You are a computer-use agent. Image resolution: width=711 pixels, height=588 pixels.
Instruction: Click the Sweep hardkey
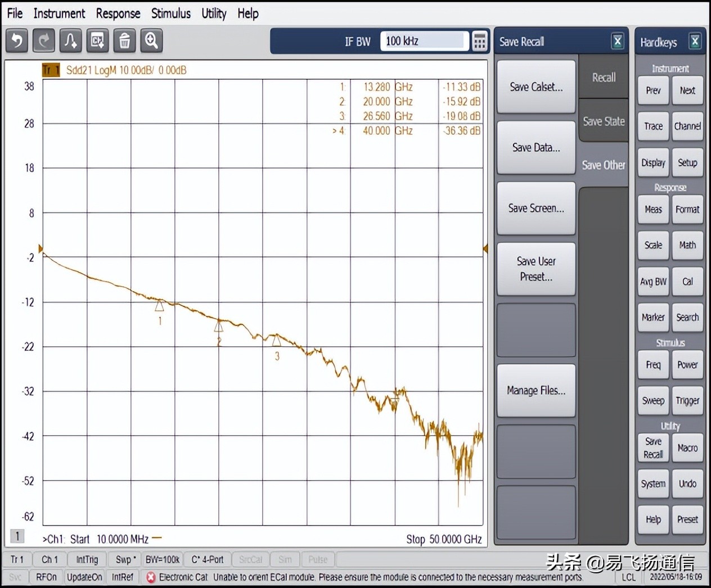pyautogui.click(x=653, y=401)
